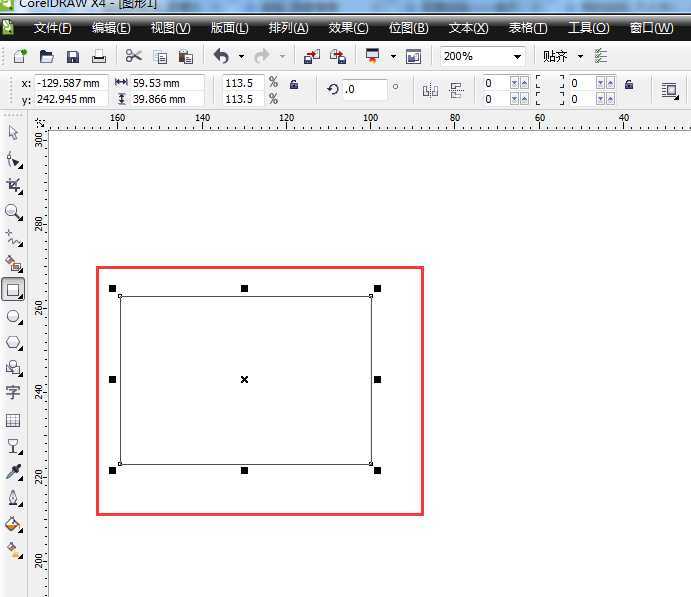The width and height of the screenshot is (691, 597).
Task: Toggle the scale ratio lock
Action: tap(293, 85)
